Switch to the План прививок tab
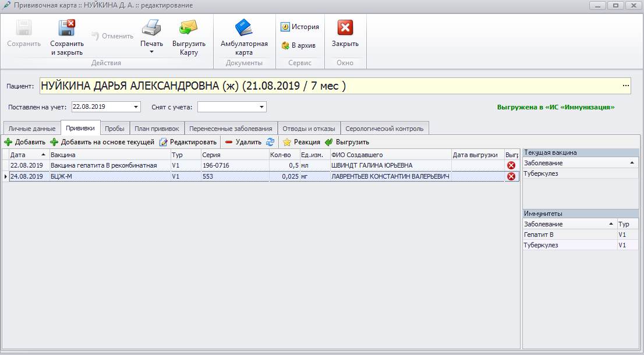 (157, 129)
